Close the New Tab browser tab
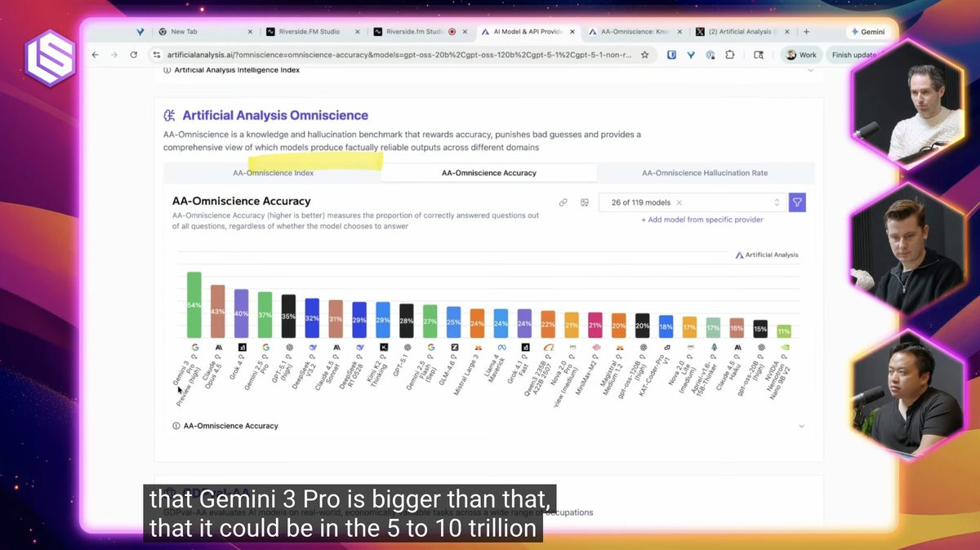Image resolution: width=980 pixels, height=550 pixels. point(250,32)
